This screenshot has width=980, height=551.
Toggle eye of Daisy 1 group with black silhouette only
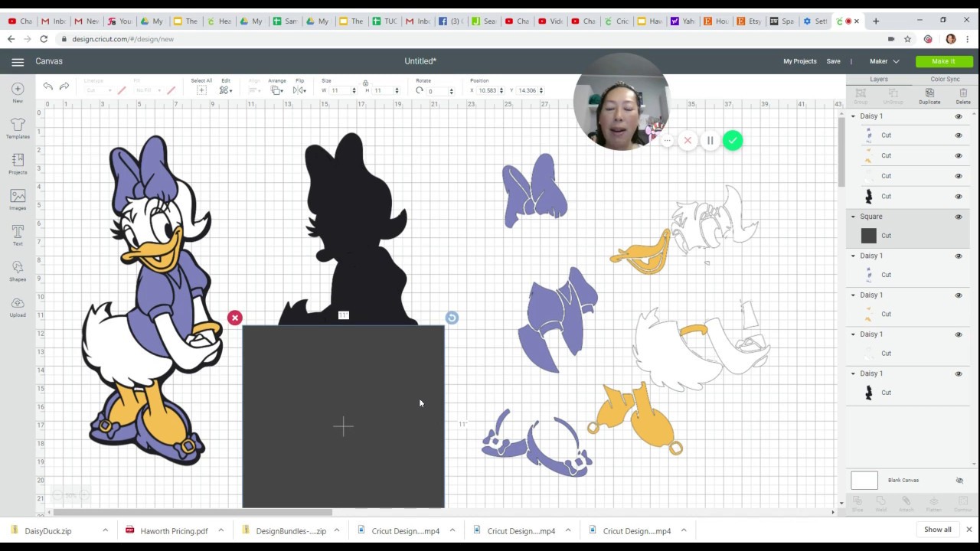click(959, 374)
